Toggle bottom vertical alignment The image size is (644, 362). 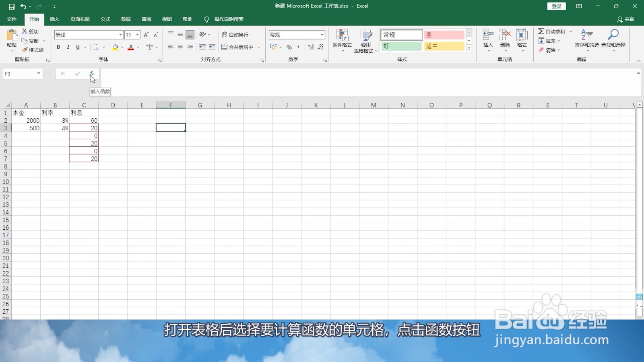point(190,35)
